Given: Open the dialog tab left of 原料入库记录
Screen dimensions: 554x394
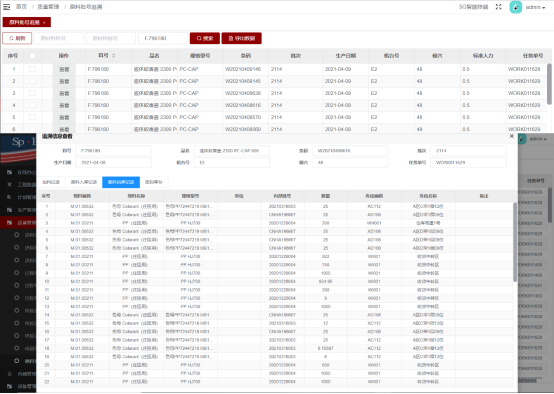Looking at the screenshot, I should (x=51, y=182).
